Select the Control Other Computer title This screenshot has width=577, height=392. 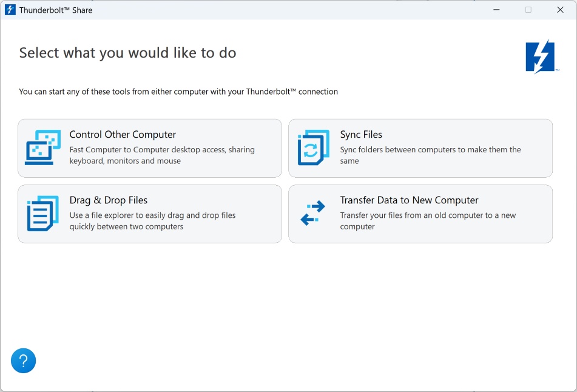tap(123, 135)
